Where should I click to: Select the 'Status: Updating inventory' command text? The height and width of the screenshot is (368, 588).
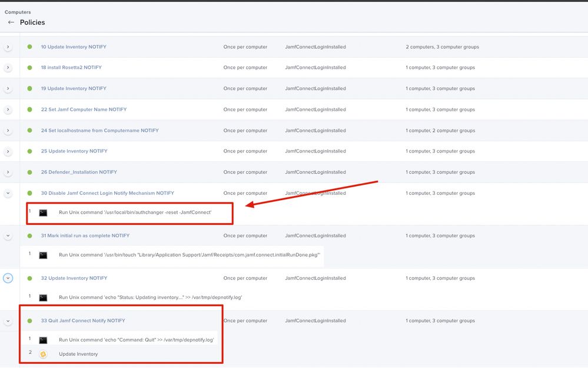[150, 297]
